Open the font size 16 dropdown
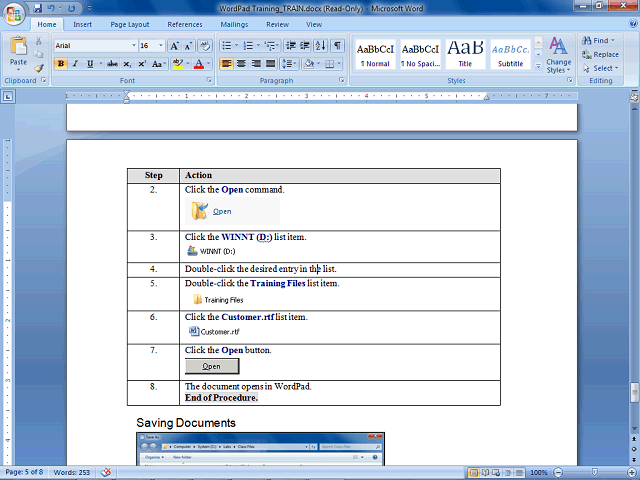Screen dimensions: 640x480 coord(161,46)
